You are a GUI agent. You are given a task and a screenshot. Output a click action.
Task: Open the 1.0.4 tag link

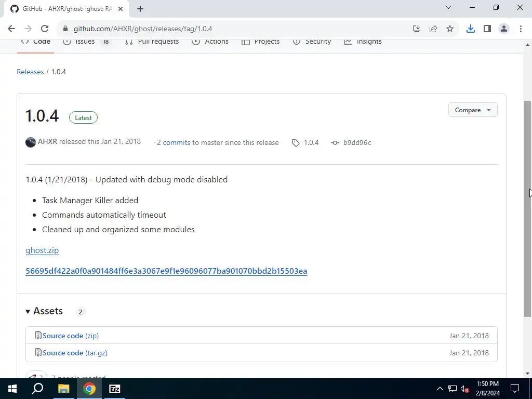(x=311, y=143)
